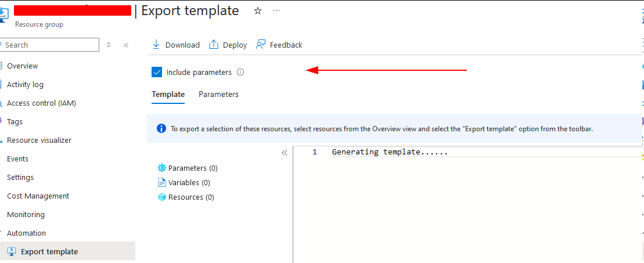Click the Parameters gear icon in the template tree

tap(162, 168)
